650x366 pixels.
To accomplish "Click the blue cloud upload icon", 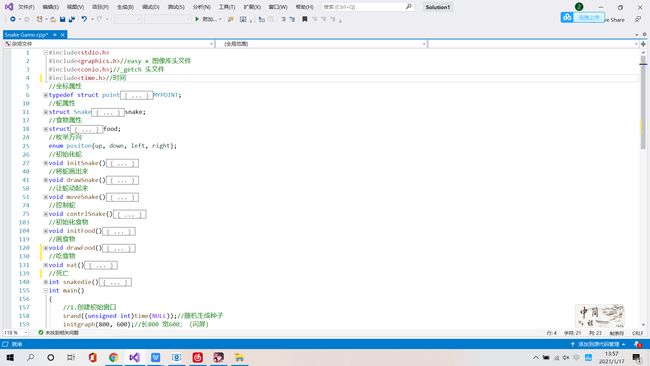I will point(567,17).
